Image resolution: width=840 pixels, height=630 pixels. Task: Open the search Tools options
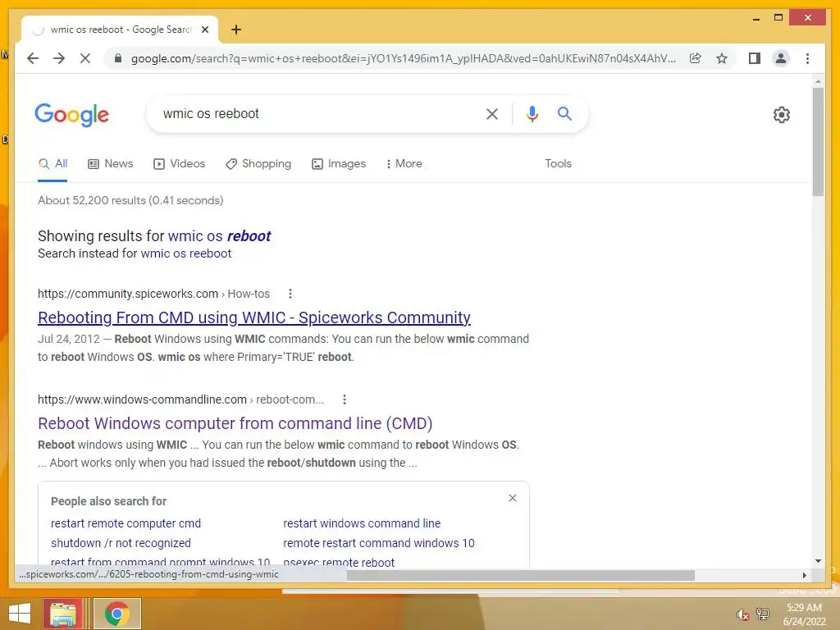558,164
